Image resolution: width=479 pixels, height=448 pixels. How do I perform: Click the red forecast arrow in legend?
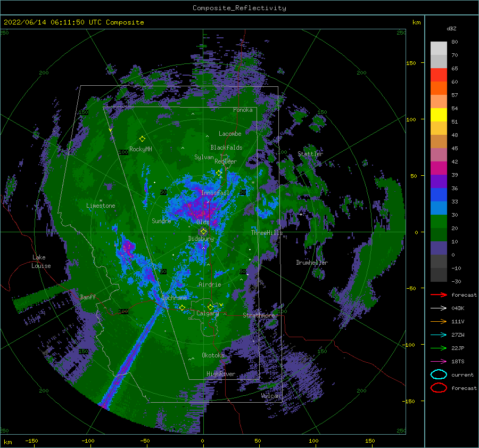[439, 295]
